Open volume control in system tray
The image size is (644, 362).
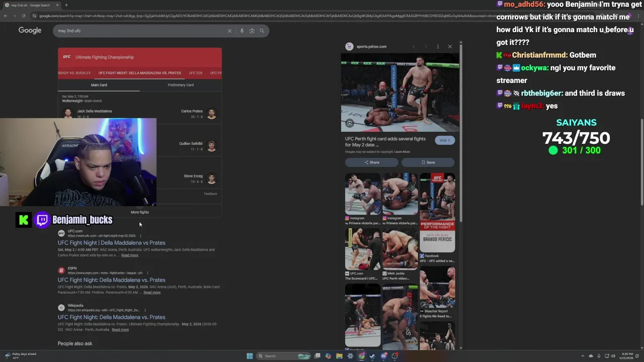(613, 356)
